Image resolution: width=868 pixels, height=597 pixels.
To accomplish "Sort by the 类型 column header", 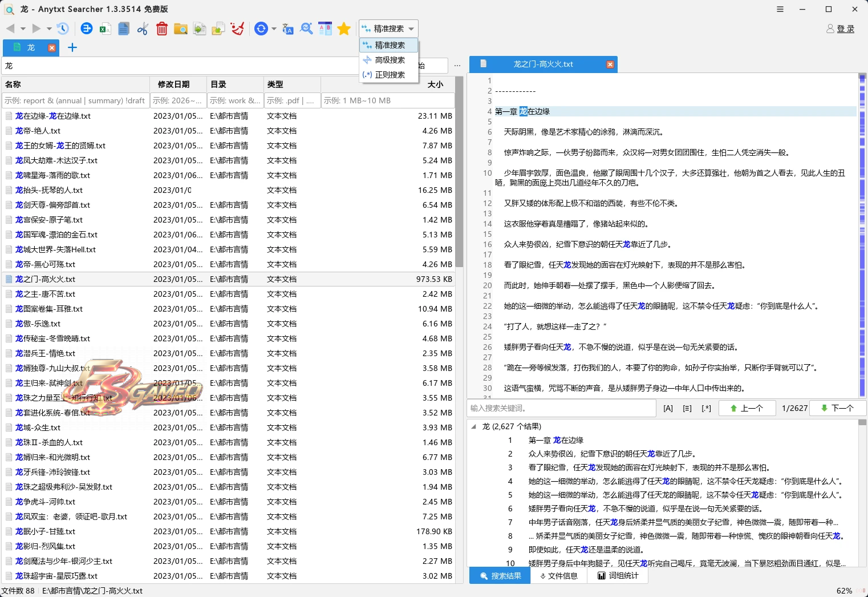I will [293, 84].
